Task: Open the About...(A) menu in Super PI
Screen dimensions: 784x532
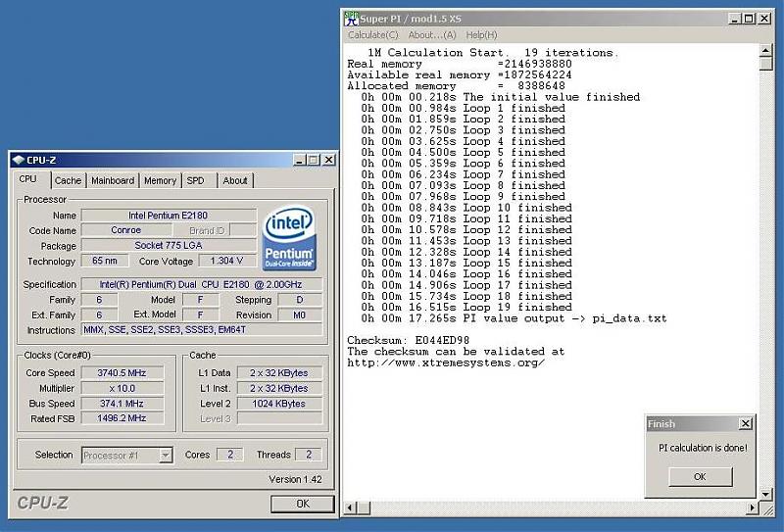Action: point(432,35)
